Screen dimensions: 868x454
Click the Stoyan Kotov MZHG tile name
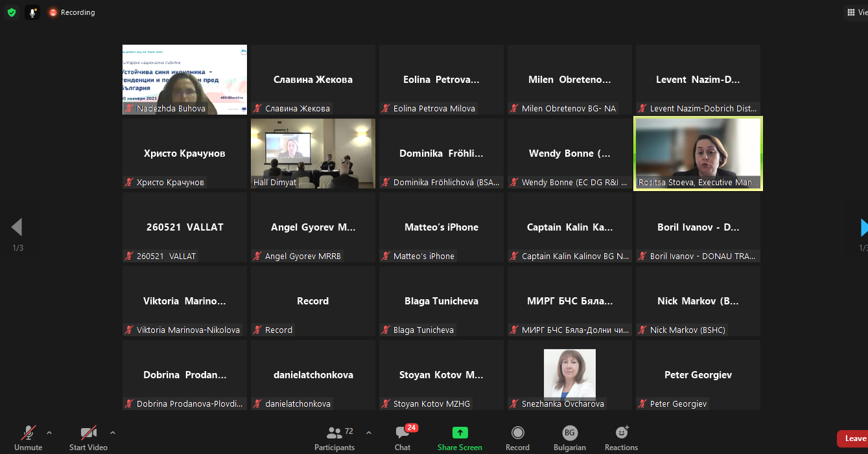[x=441, y=375]
